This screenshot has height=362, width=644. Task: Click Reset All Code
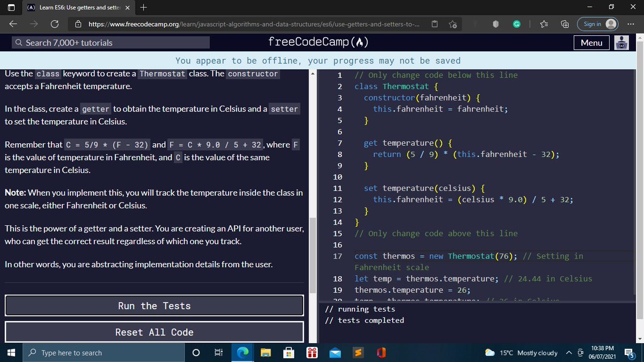[154, 331]
